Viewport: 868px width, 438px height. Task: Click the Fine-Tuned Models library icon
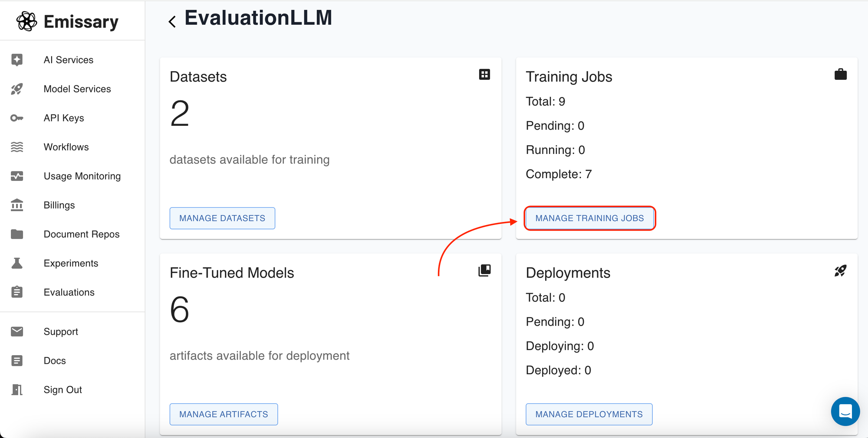point(484,271)
